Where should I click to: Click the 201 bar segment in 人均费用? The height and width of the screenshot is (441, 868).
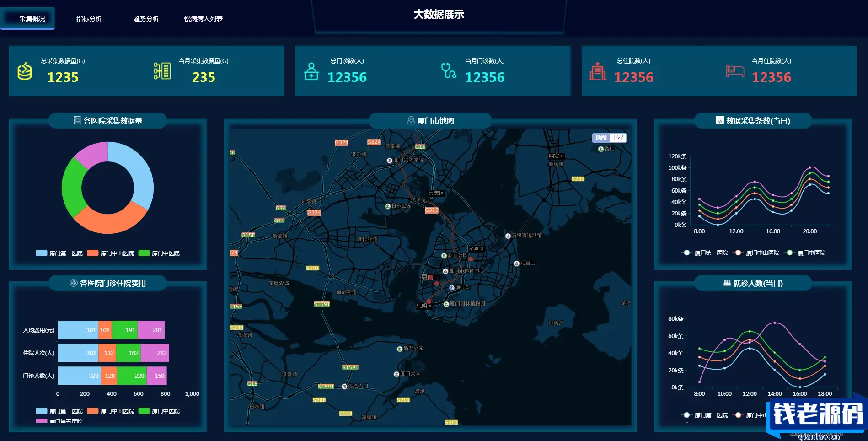(x=151, y=330)
